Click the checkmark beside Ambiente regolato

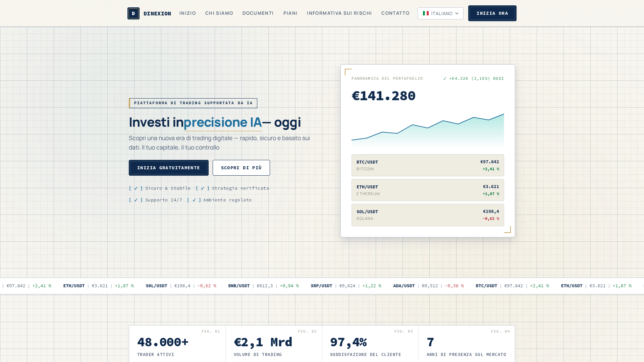[x=194, y=200]
